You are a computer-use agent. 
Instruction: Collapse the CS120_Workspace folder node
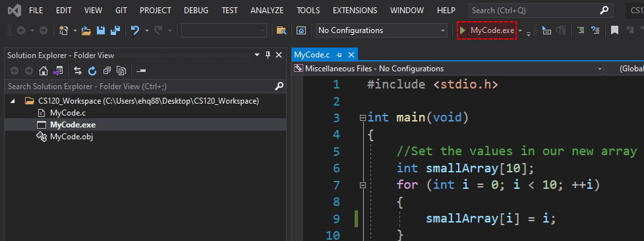coord(13,101)
